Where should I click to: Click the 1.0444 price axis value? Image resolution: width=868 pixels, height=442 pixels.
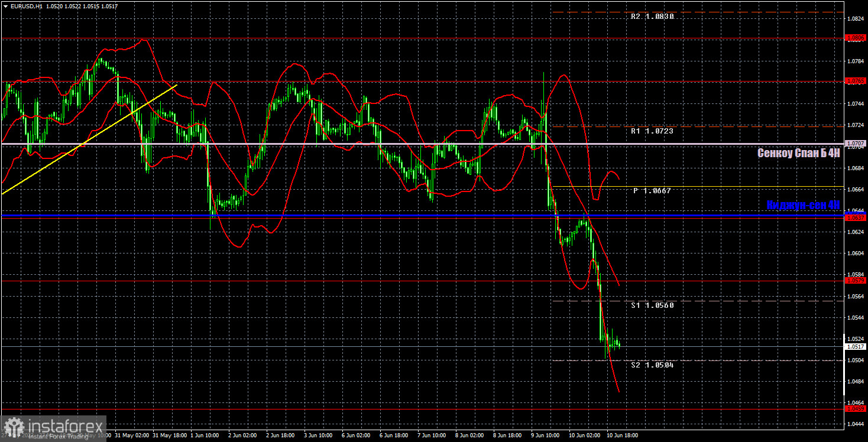click(x=856, y=424)
